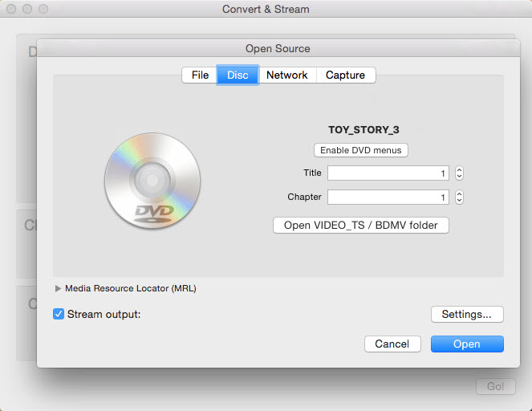Click the TOY_STORY_3 disc name
The width and height of the screenshot is (532, 411).
click(x=363, y=130)
